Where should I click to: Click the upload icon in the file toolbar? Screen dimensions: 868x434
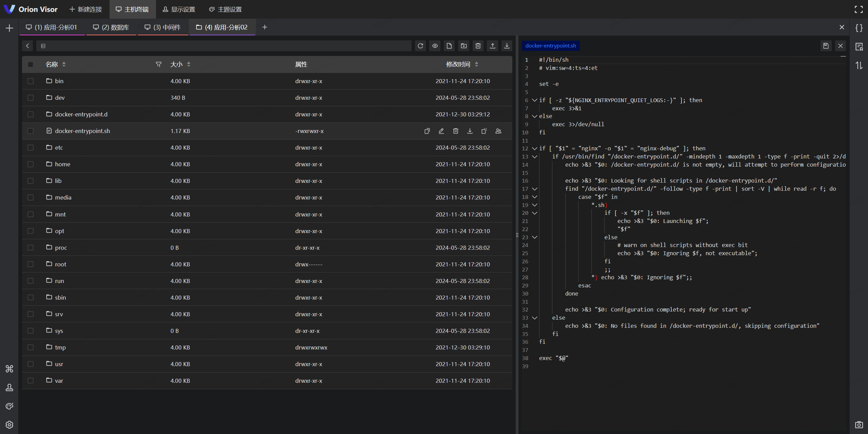(492, 46)
